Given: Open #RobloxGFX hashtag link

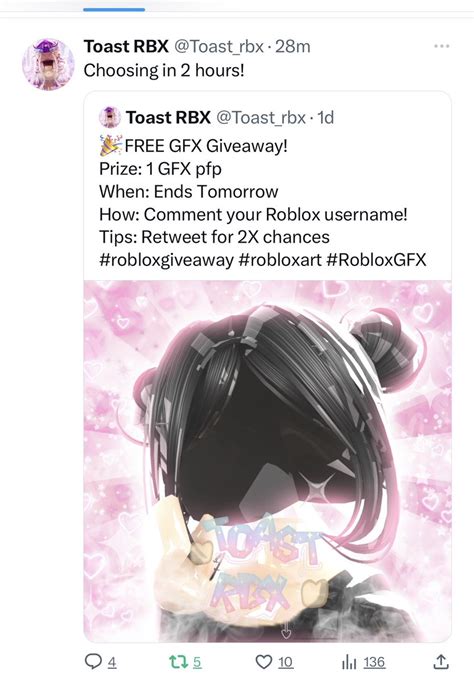Looking at the screenshot, I should click(376, 260).
